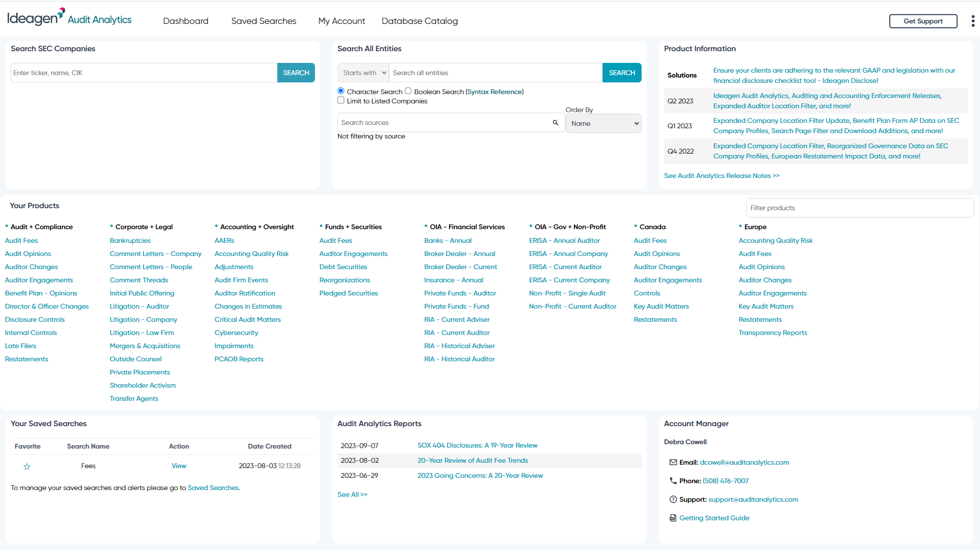Click the envelope icon beside Email

pos(673,462)
